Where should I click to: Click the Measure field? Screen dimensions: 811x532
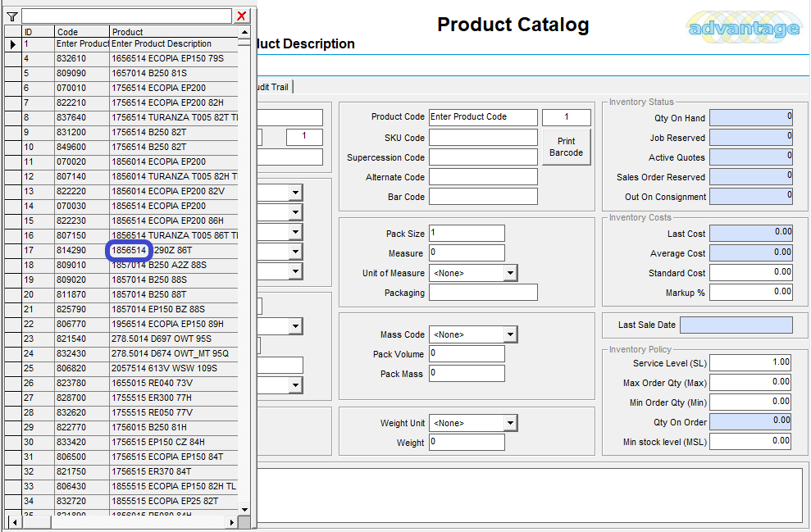pyautogui.click(x=467, y=252)
